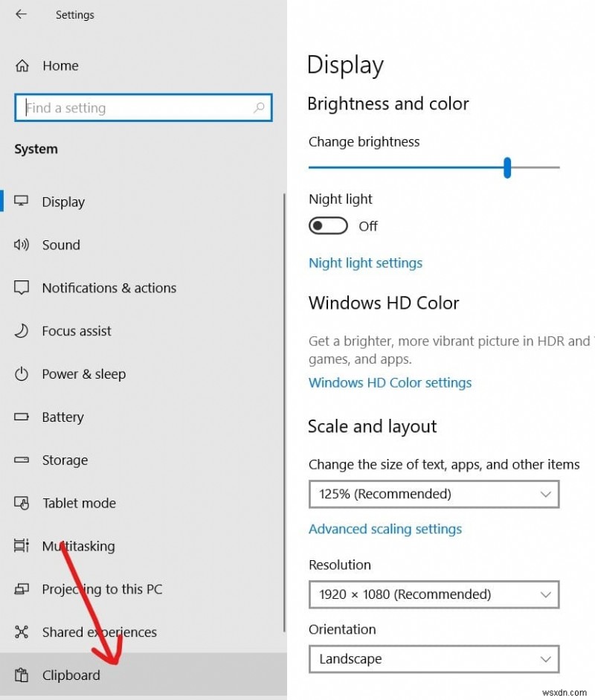The image size is (595, 700).
Task: Open the Orientation dropdown
Action: click(x=434, y=659)
